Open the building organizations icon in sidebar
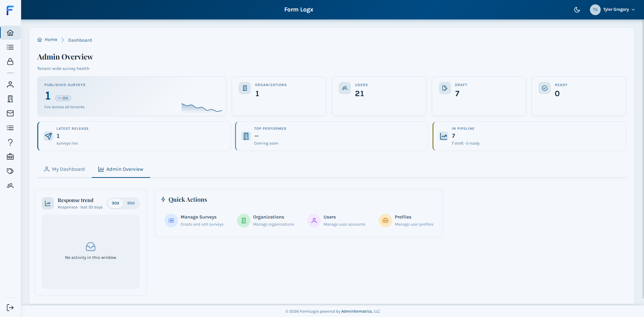Screen dimensions: 644x317 click(x=10, y=99)
